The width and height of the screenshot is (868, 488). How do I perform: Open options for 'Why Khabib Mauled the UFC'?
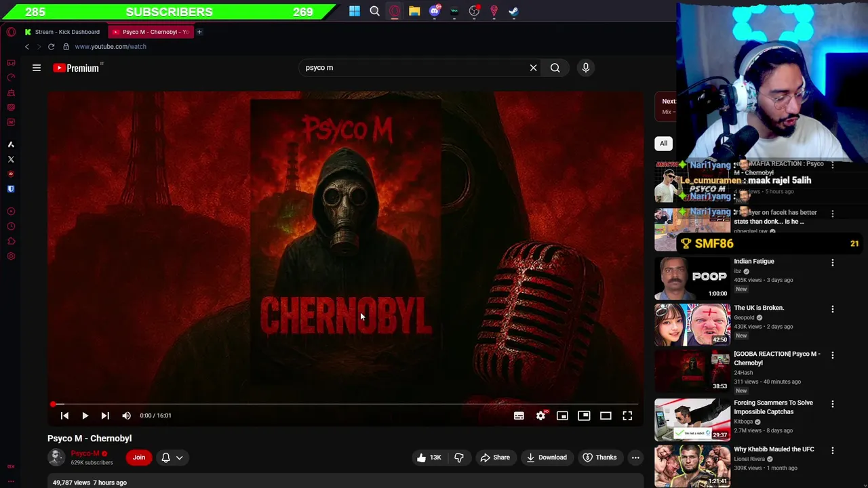(x=833, y=451)
